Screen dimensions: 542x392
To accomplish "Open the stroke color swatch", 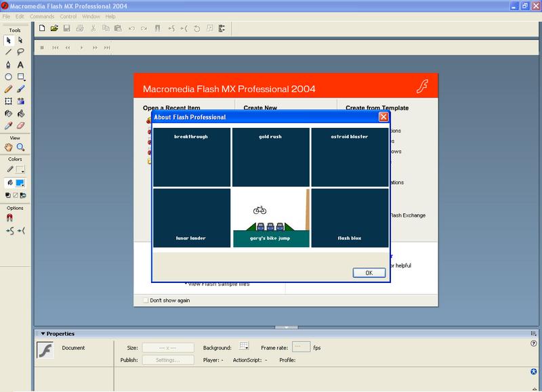I will (20, 169).
